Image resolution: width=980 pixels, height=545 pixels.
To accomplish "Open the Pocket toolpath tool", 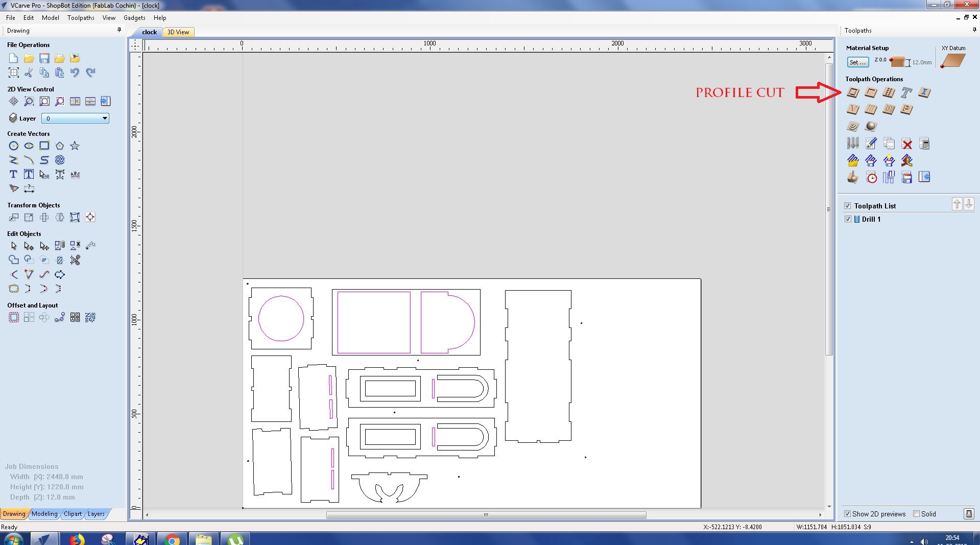I will coord(871,92).
